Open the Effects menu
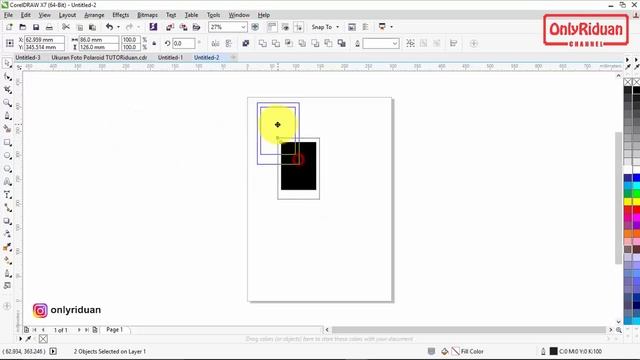Screen dimensions: 640x360 tap(120, 15)
